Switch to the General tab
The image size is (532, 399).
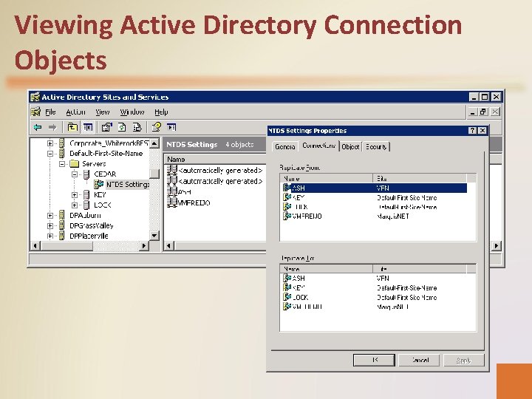point(285,146)
